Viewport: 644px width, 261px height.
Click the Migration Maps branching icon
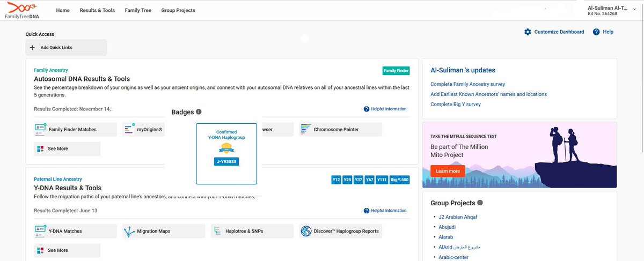point(129,232)
